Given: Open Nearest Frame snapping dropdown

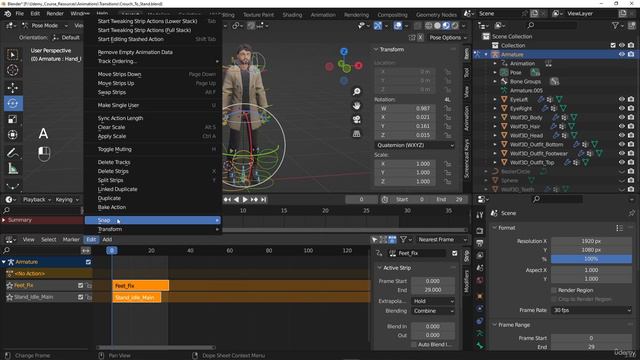Looking at the screenshot, I should pos(442,240).
